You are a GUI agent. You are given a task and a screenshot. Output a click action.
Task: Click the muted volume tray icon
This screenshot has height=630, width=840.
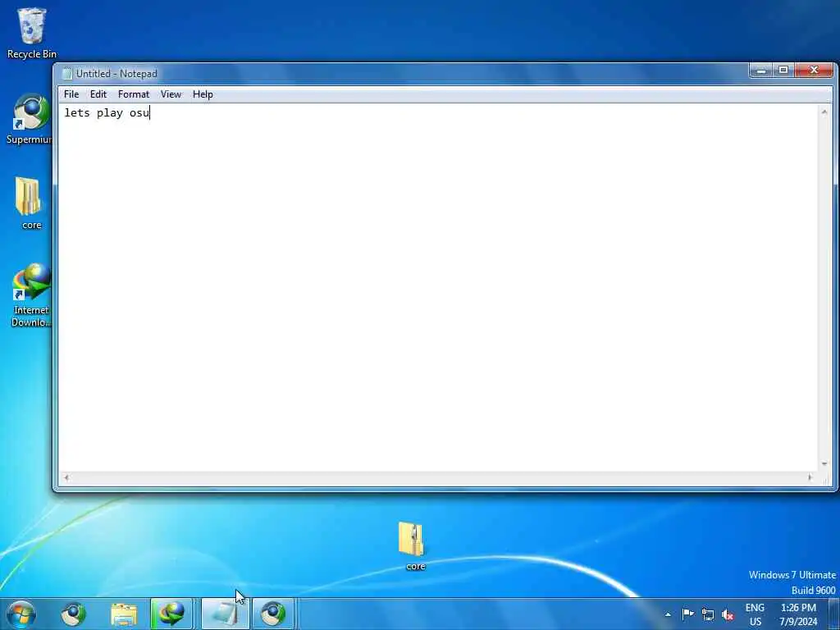pos(727,614)
